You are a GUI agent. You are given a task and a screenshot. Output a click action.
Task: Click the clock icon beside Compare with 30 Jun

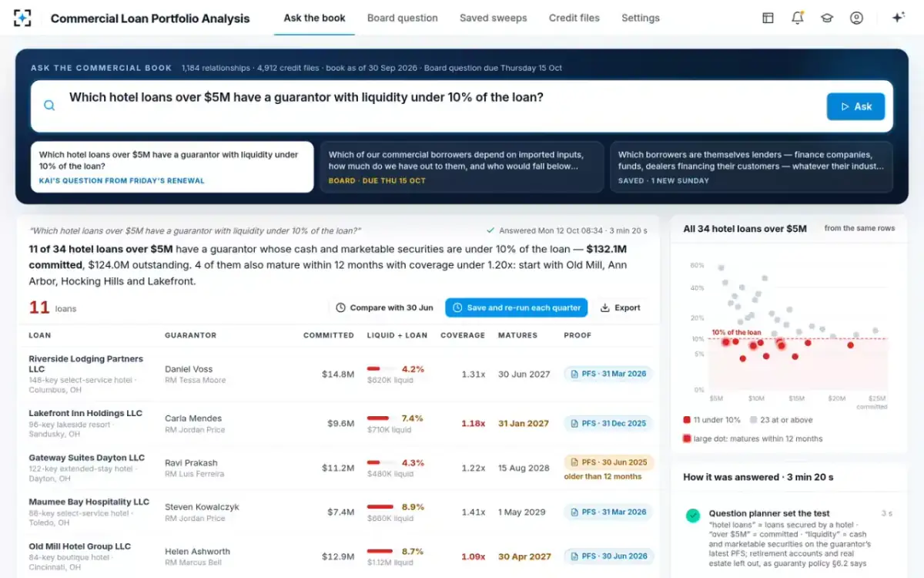tap(340, 307)
